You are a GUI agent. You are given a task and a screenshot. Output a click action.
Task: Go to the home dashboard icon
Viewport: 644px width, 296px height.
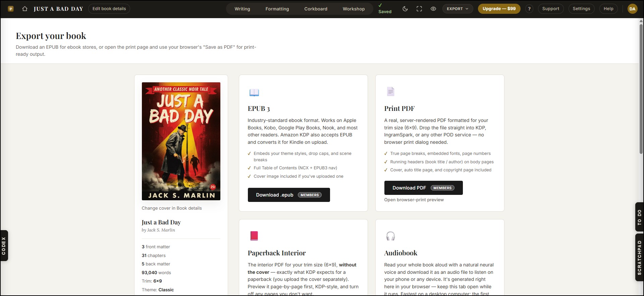(25, 9)
